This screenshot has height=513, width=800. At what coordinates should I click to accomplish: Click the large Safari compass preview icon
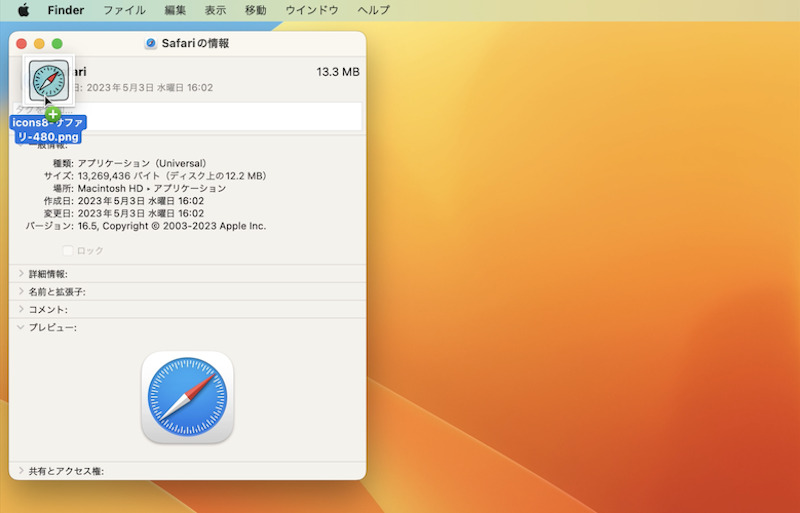[x=187, y=397]
